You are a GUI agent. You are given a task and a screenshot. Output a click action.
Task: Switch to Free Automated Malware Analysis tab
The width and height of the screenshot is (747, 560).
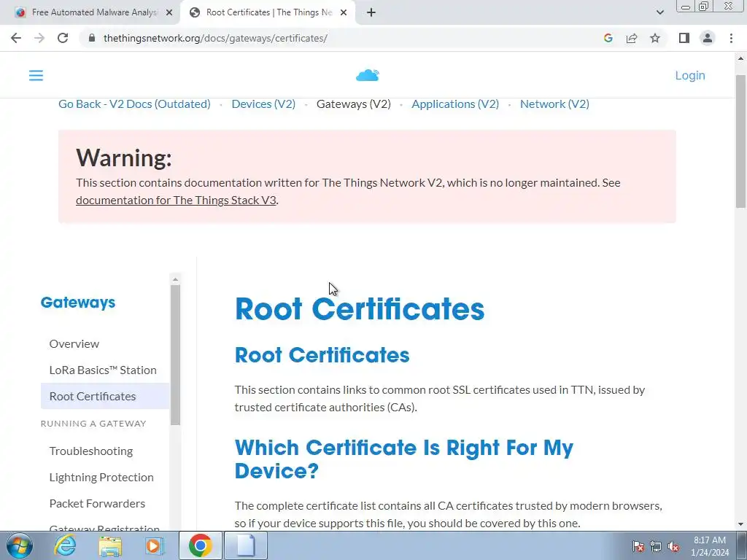[x=90, y=12]
